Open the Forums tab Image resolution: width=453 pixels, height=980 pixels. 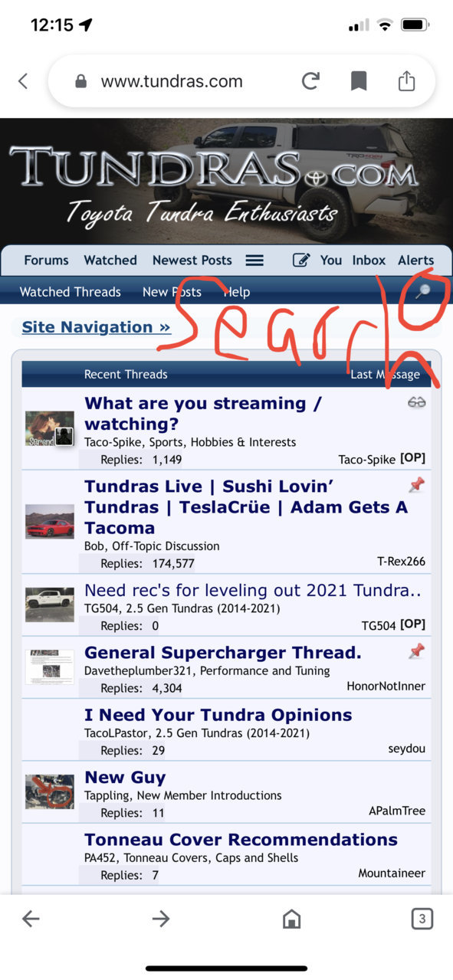(x=46, y=261)
